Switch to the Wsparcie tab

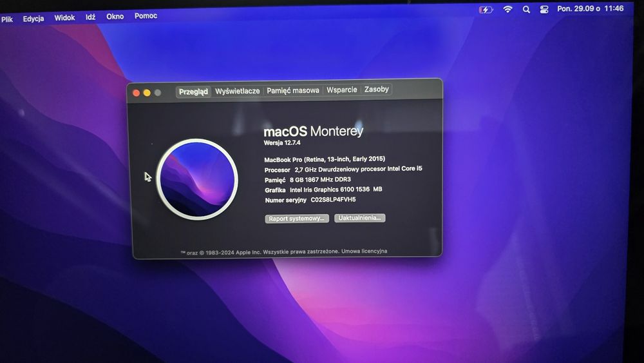click(x=342, y=90)
